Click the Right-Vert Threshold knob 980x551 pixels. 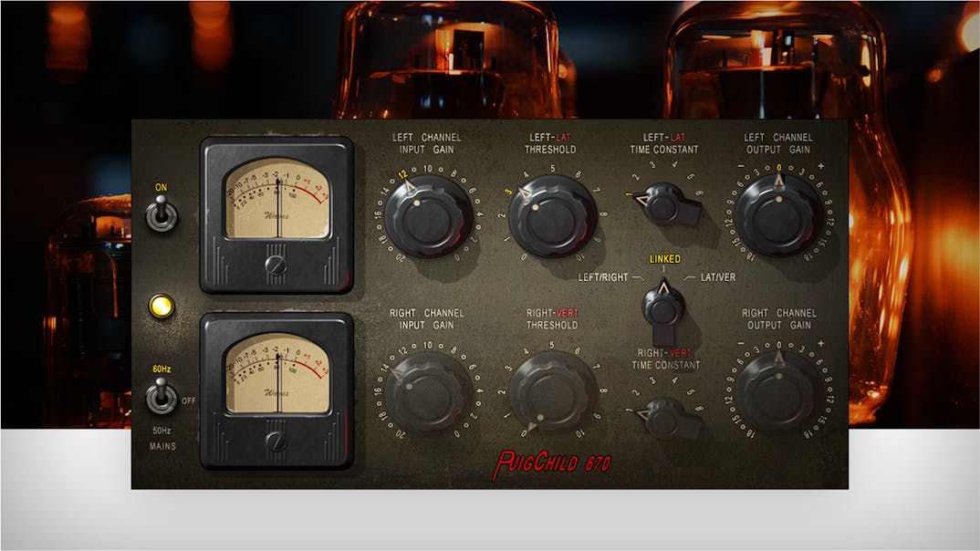click(552, 390)
